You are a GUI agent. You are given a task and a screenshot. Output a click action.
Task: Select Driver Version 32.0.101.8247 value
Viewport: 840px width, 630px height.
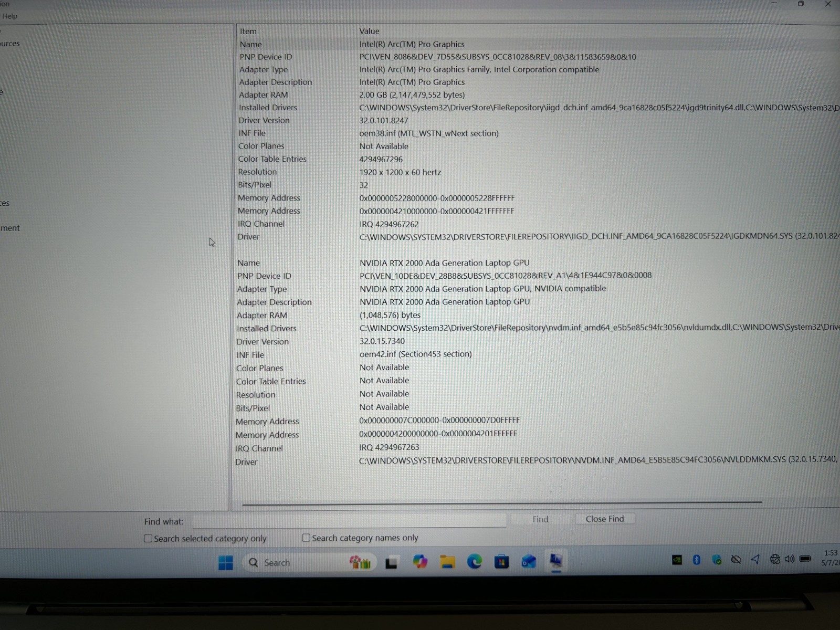[x=384, y=120]
